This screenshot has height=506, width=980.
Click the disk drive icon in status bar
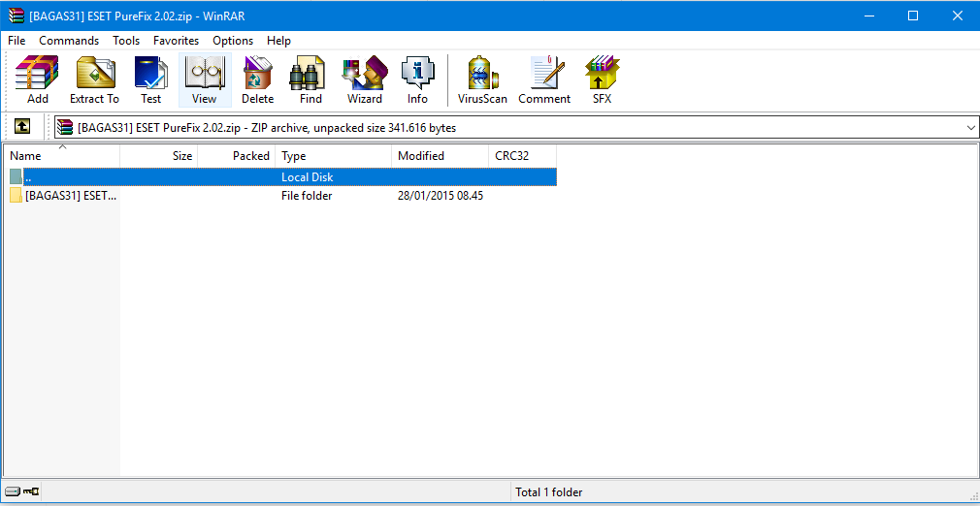[x=13, y=492]
